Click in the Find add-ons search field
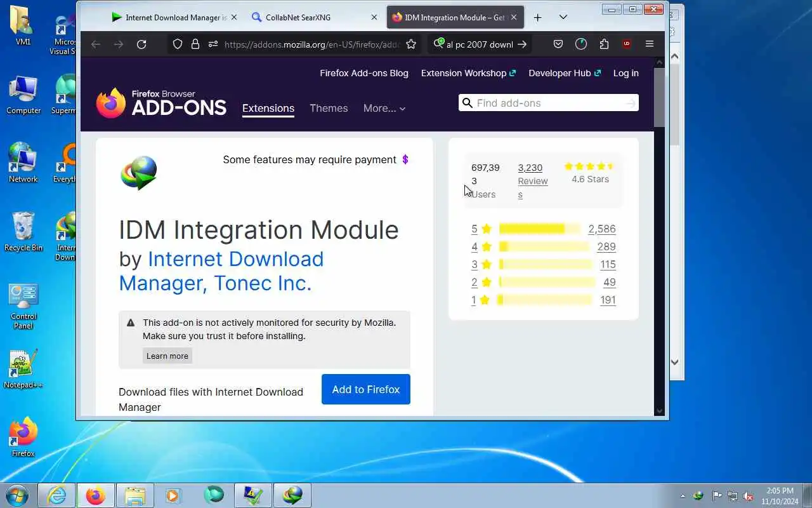812x508 pixels. (549, 103)
